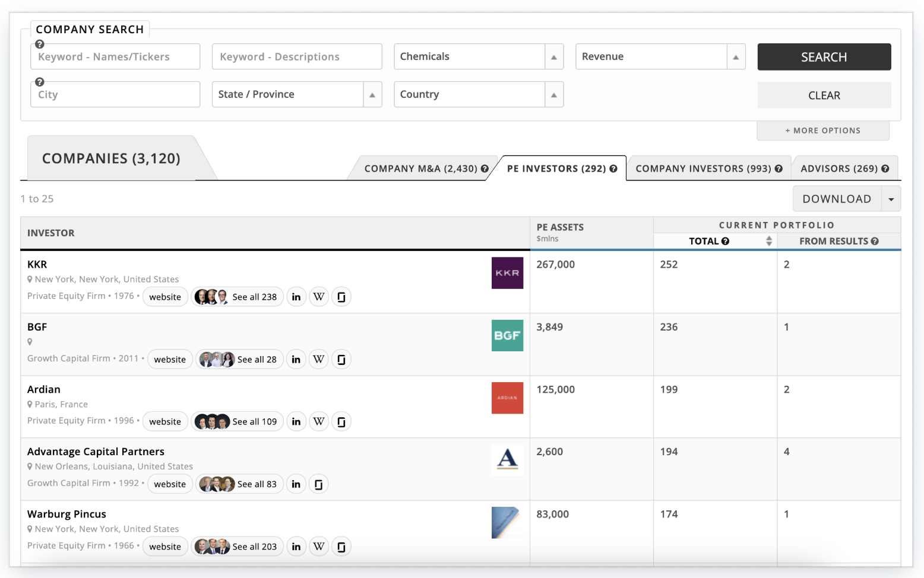The height and width of the screenshot is (578, 924).
Task: Click Ardian's Glassdoor icon
Action: coord(341,422)
